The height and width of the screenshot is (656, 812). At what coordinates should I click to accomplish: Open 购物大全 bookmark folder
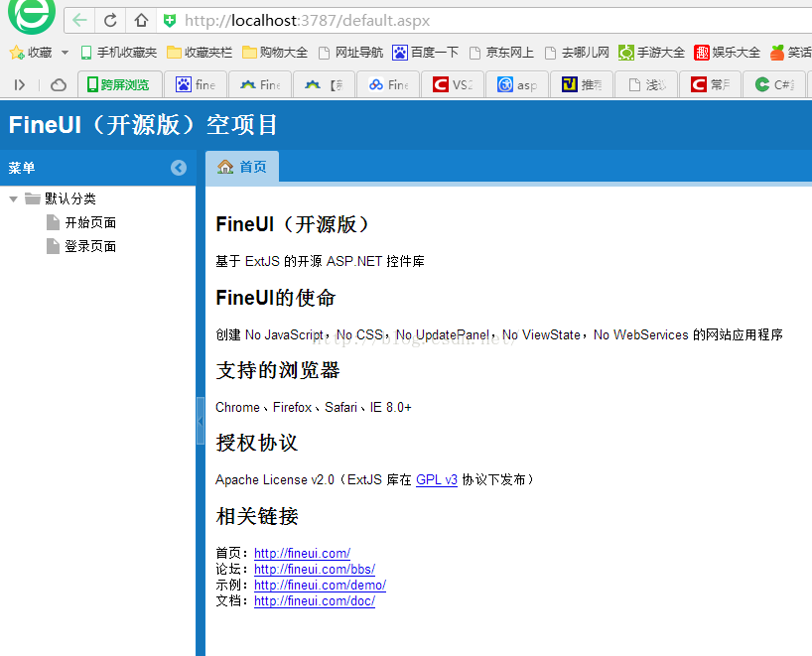tap(275, 53)
